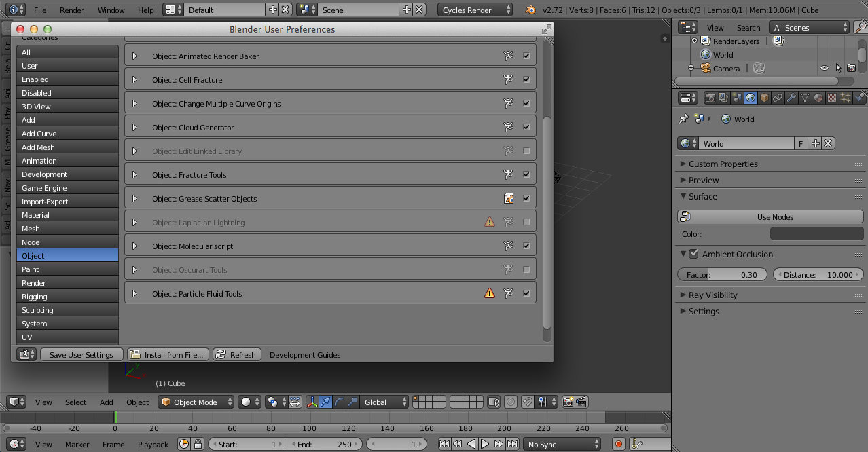Open Texture properties tab (checker icon)
This screenshot has height=452, width=868.
pyautogui.click(x=832, y=98)
